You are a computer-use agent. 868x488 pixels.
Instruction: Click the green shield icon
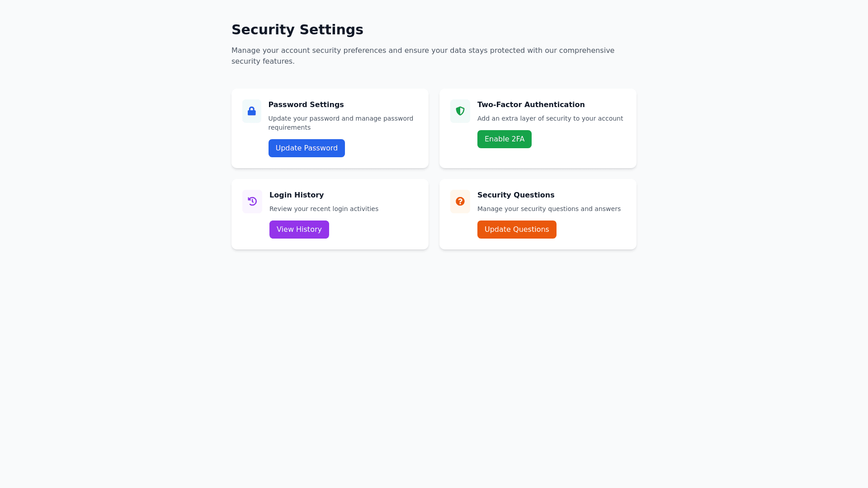(460, 111)
